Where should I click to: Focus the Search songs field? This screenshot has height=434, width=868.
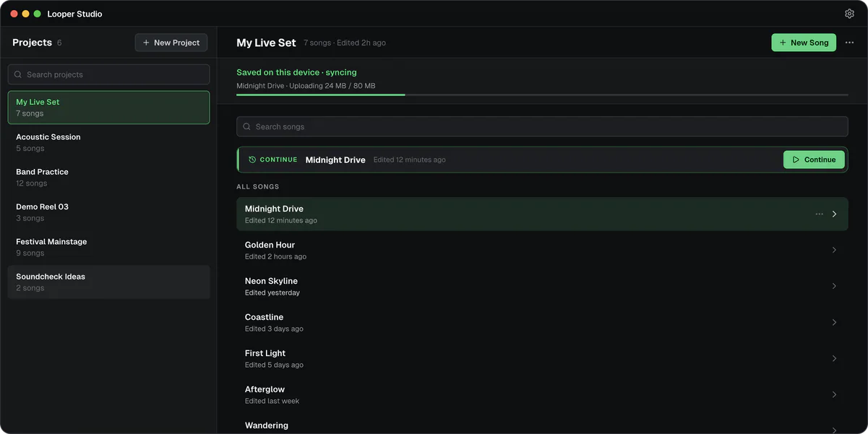point(542,126)
